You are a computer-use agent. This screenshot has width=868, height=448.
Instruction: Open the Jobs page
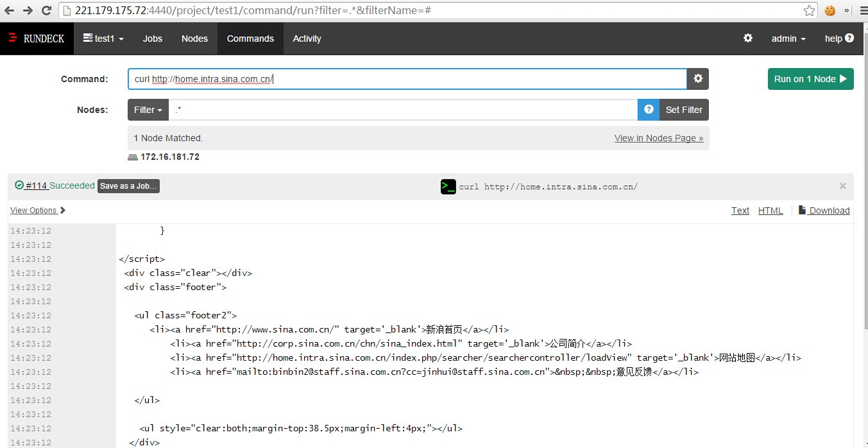[x=153, y=39]
